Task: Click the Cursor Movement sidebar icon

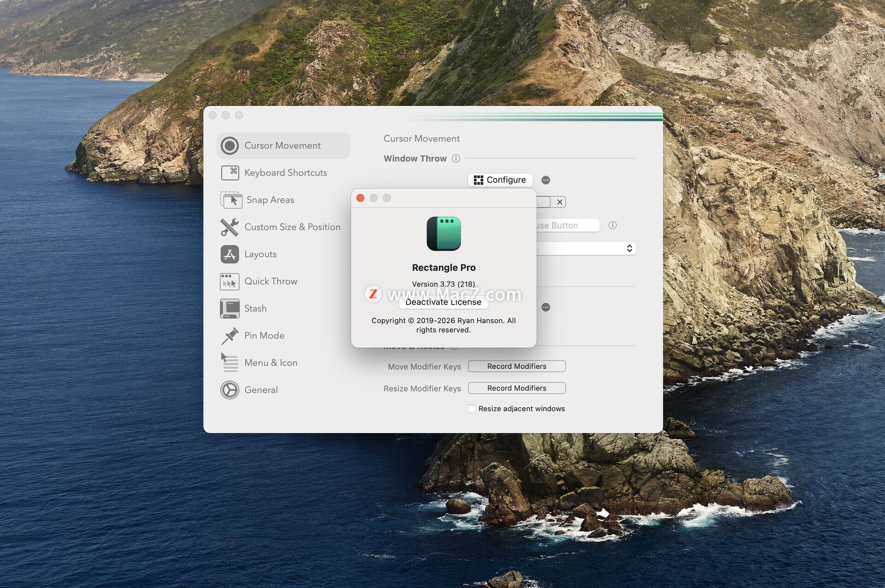Action: (230, 146)
